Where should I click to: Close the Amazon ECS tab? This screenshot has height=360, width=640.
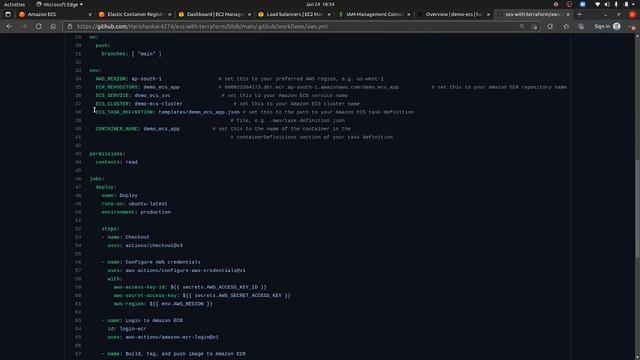click(x=90, y=14)
